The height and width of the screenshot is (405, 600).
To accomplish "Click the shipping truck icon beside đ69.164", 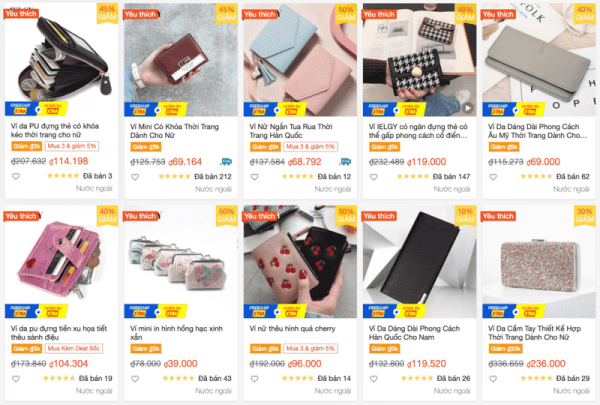I will tap(226, 162).
